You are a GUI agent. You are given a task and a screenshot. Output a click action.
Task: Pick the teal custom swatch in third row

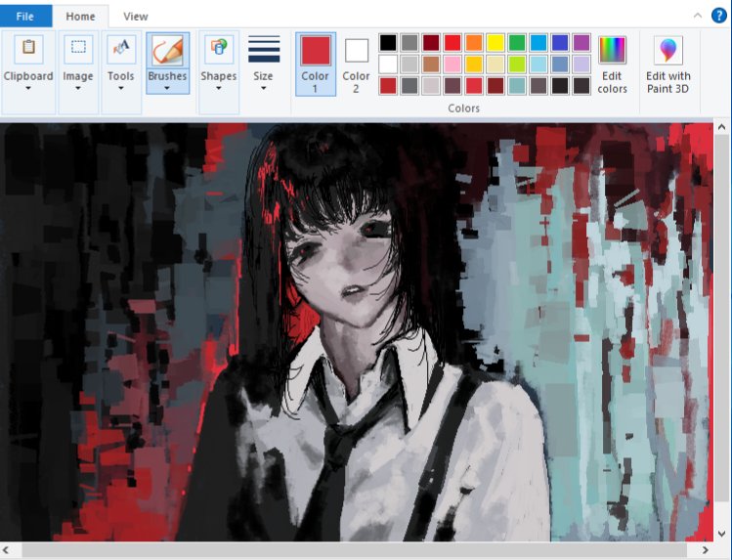pyautogui.click(x=517, y=86)
